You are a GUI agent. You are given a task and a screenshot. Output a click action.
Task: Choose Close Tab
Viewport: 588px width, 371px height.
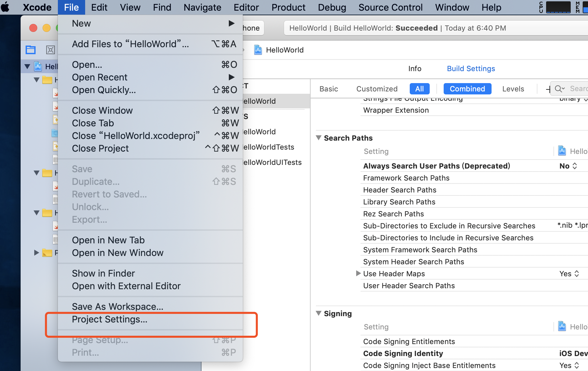150,123
